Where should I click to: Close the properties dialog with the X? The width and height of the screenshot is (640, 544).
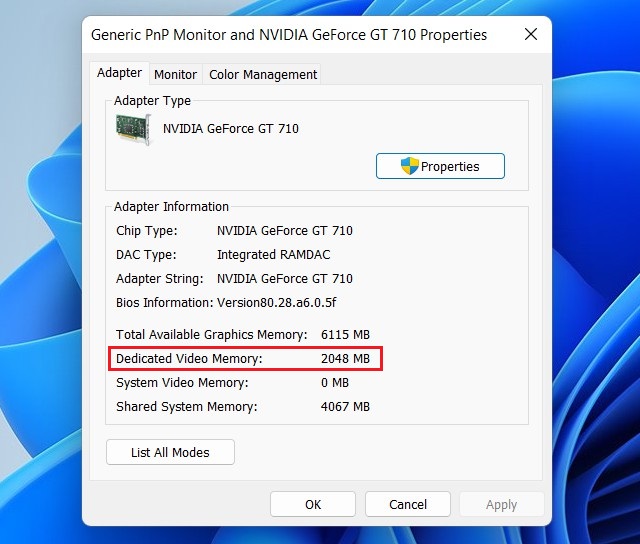point(531,34)
